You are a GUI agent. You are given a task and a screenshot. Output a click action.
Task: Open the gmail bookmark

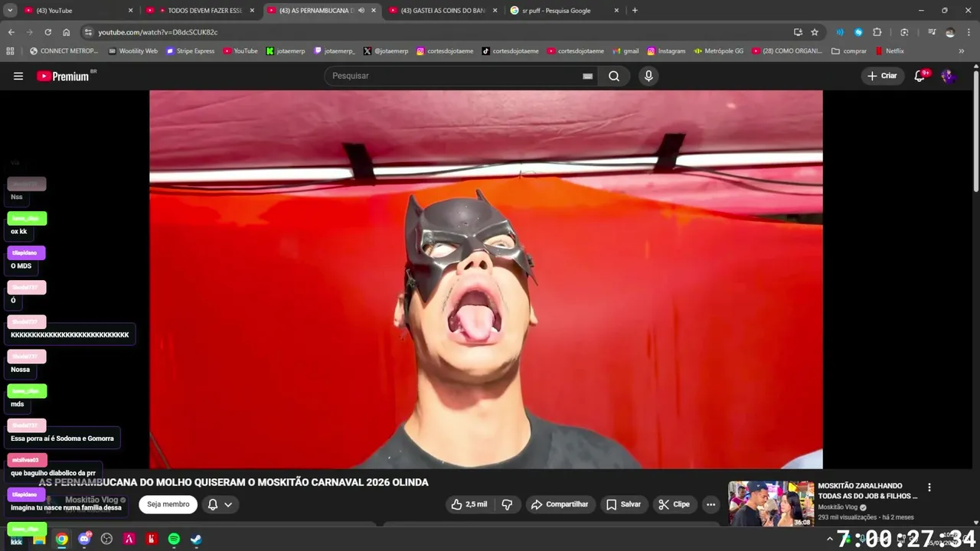coord(626,51)
